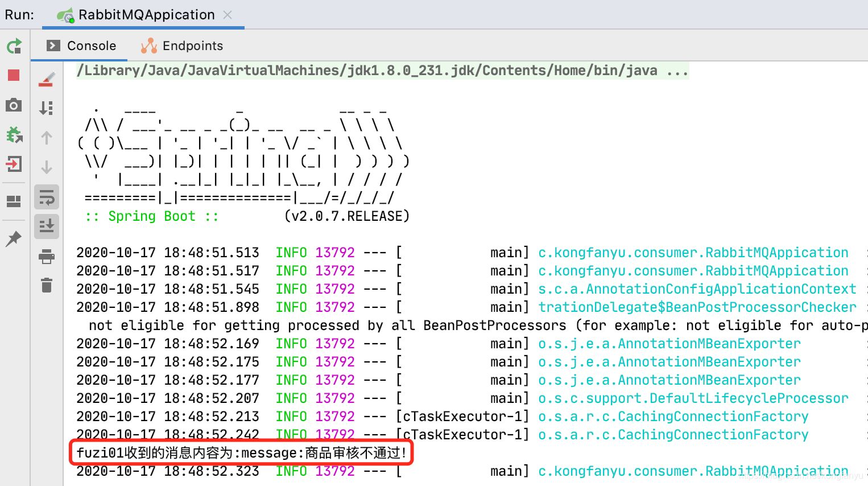The image size is (868, 486).
Task: Click the green bug attach debugger icon
Action: 14,135
